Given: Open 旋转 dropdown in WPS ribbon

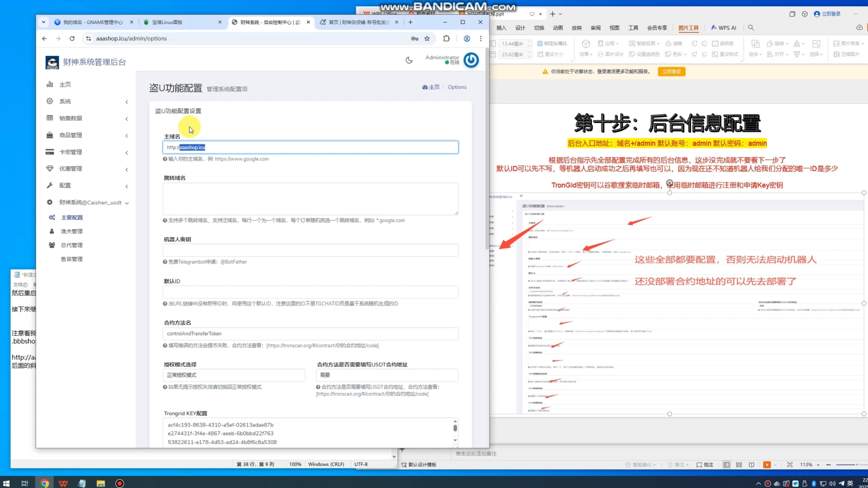Looking at the screenshot, I should (778, 43).
